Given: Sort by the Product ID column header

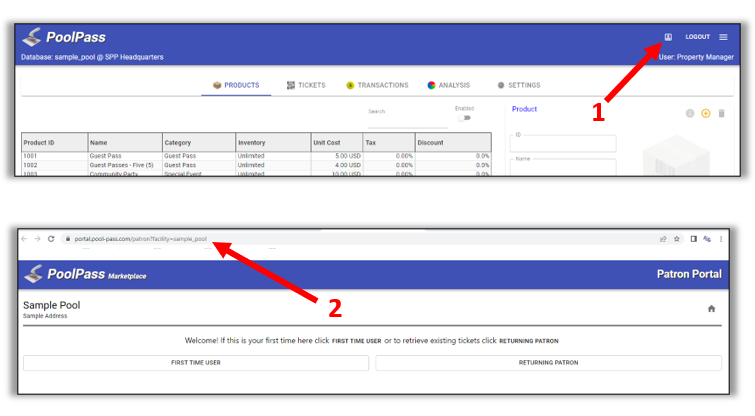Looking at the screenshot, I should (54, 143).
